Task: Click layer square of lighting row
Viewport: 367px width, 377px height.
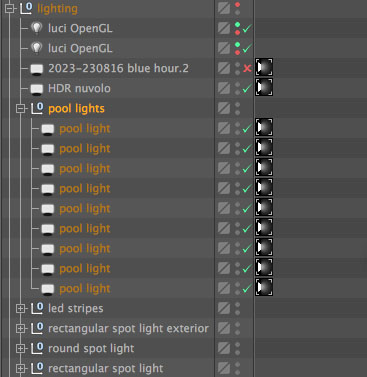Action: (224, 8)
